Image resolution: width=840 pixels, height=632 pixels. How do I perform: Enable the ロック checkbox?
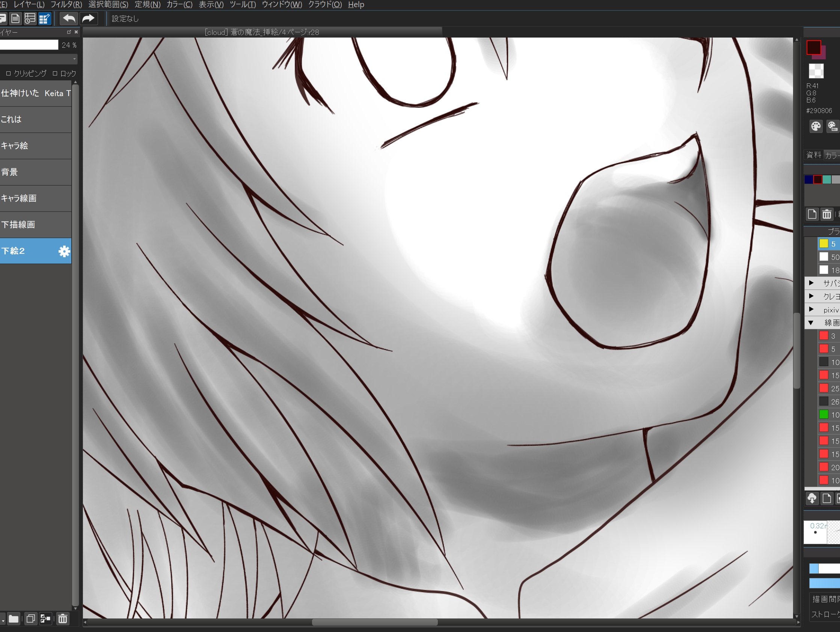pos(55,73)
